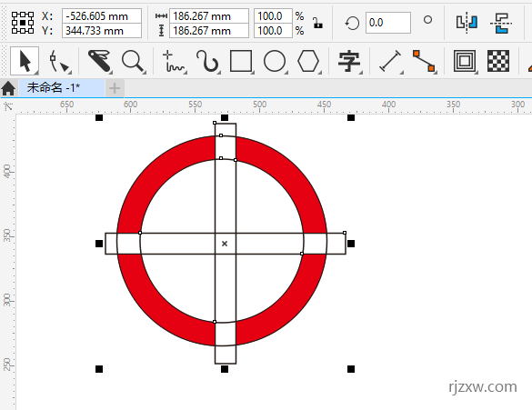Select the Freehand drawing tool
This screenshot has width=532, height=410.
click(x=174, y=62)
